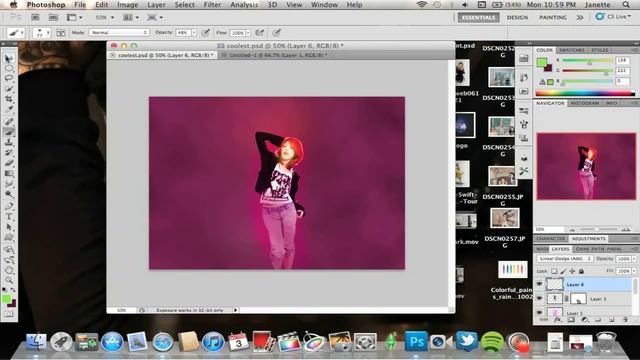Open iTunes in the Dock

[213, 341]
